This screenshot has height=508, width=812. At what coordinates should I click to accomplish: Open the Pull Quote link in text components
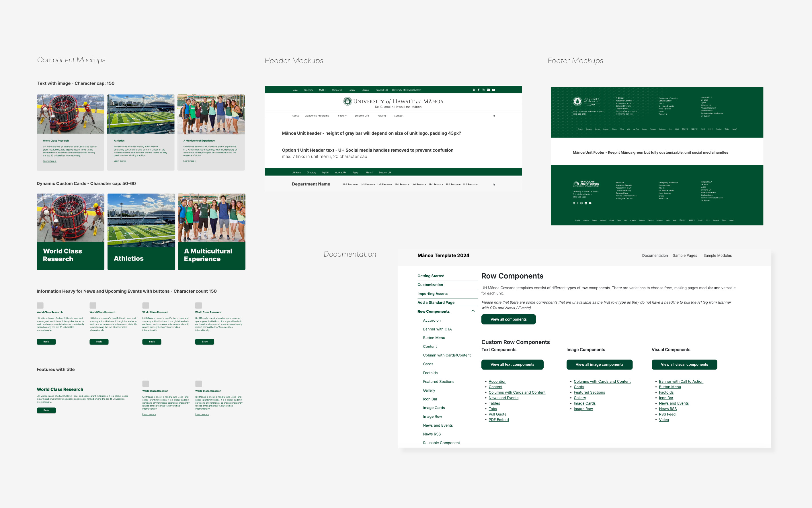pos(497,414)
